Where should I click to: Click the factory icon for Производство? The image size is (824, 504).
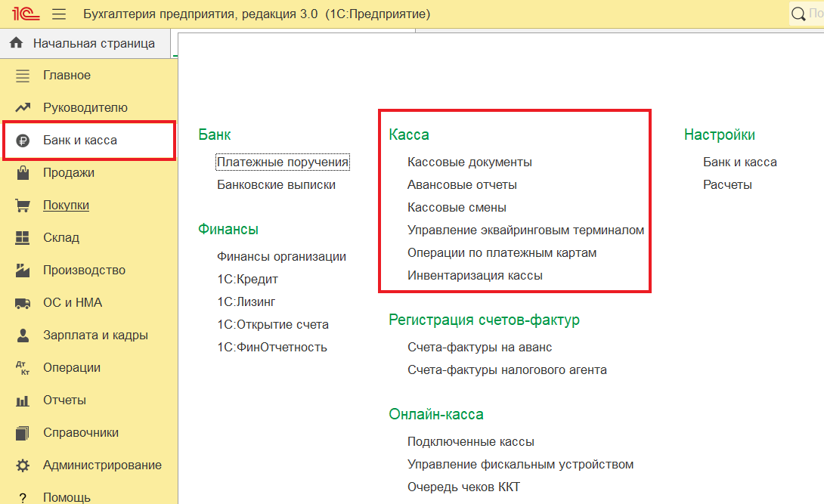(x=23, y=271)
